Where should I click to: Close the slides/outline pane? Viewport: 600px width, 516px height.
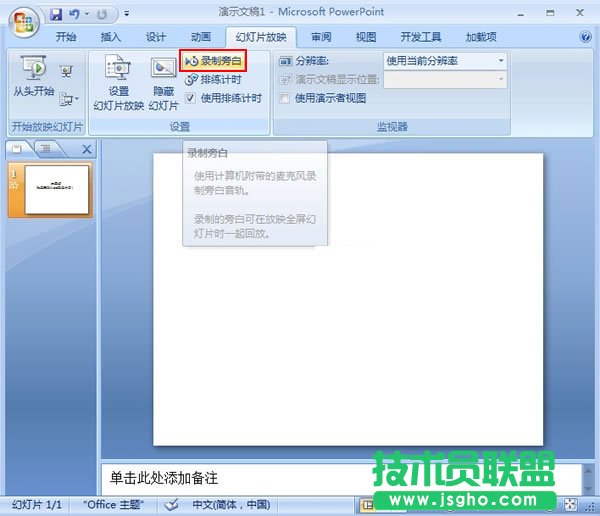87,149
